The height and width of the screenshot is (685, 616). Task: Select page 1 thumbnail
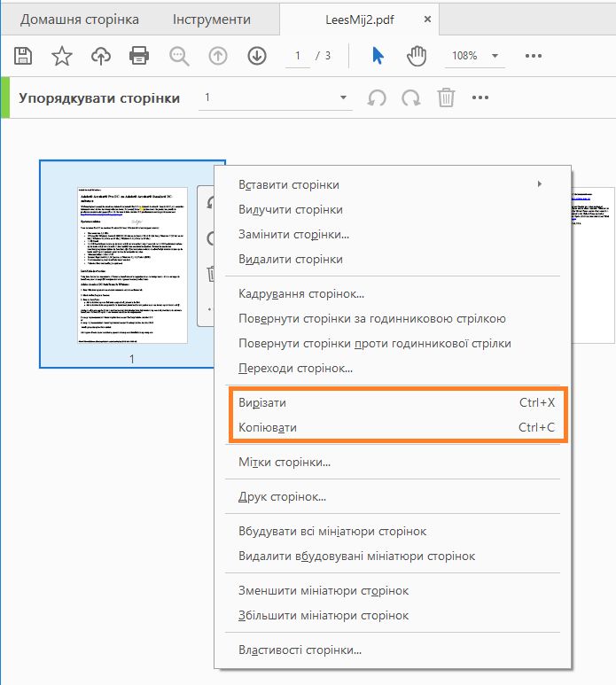pyautogui.click(x=132, y=265)
